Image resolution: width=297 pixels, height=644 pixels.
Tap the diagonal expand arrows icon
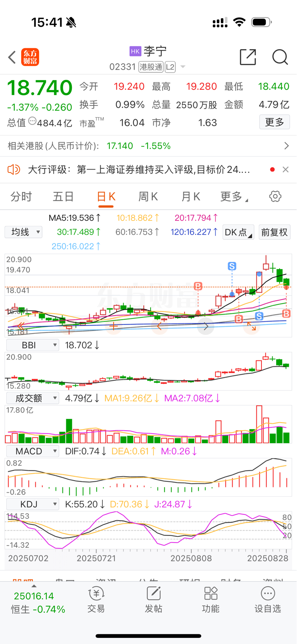click(x=251, y=326)
